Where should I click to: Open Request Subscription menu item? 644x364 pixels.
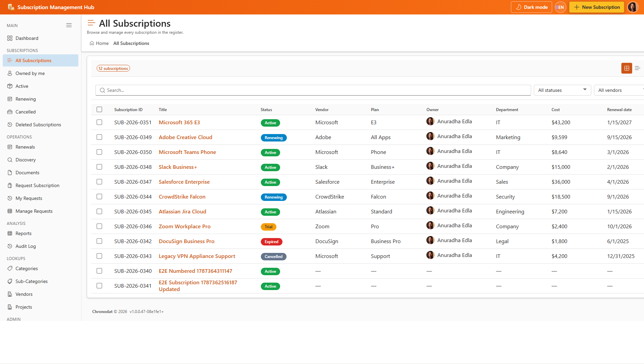(41, 185)
